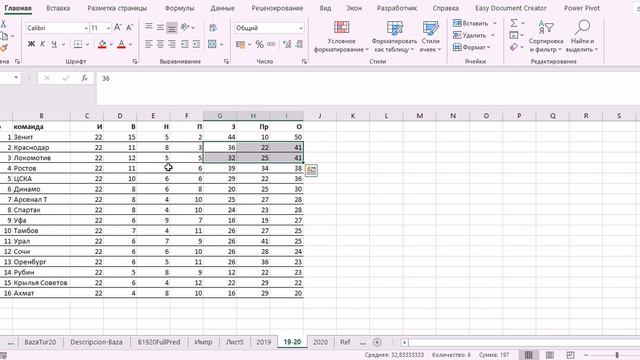The width and height of the screenshot is (640, 360).
Task: Switch to sheet tab BazaTur20
Action: (x=40, y=342)
